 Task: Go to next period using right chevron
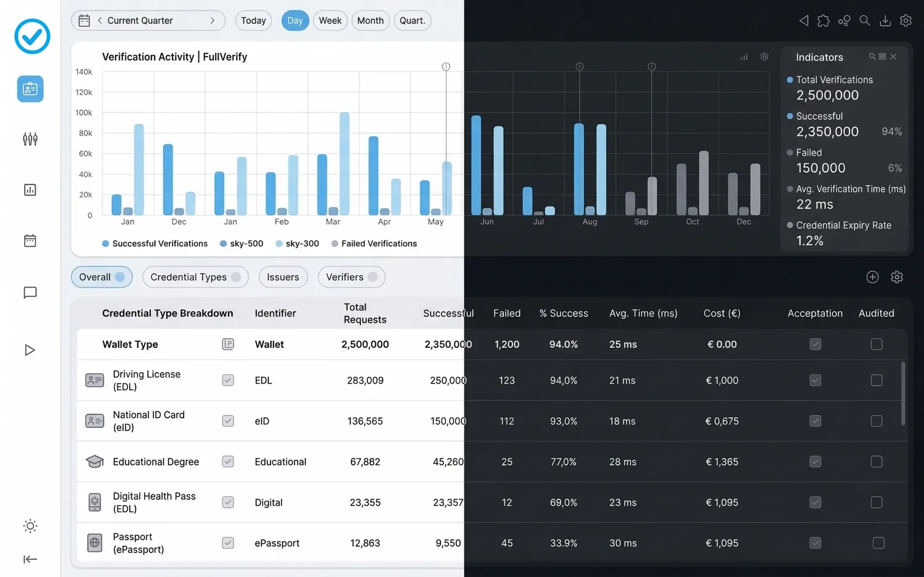click(x=213, y=21)
